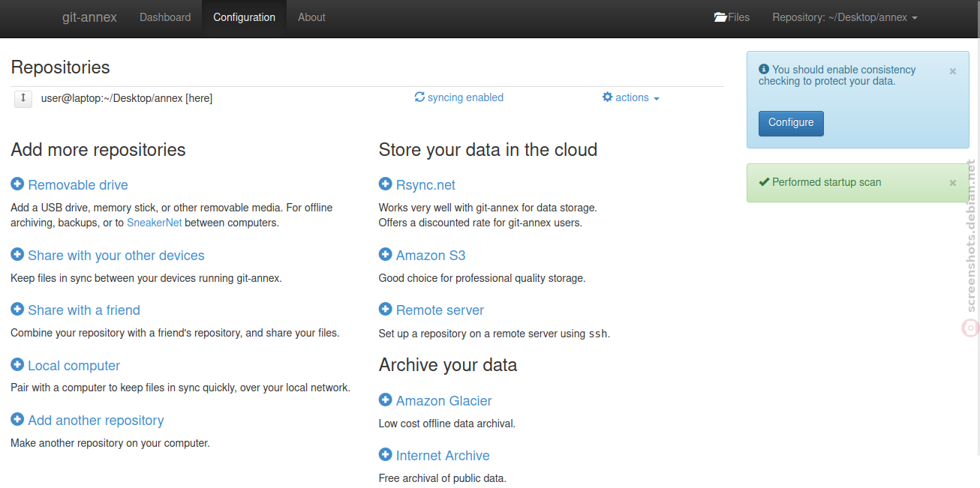Image resolution: width=980 pixels, height=488 pixels.
Task: Click the plus icon beside Local computer
Action: coord(17,365)
